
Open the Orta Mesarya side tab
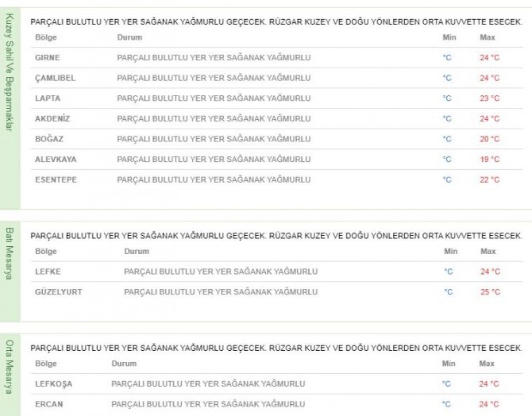coord(10,368)
